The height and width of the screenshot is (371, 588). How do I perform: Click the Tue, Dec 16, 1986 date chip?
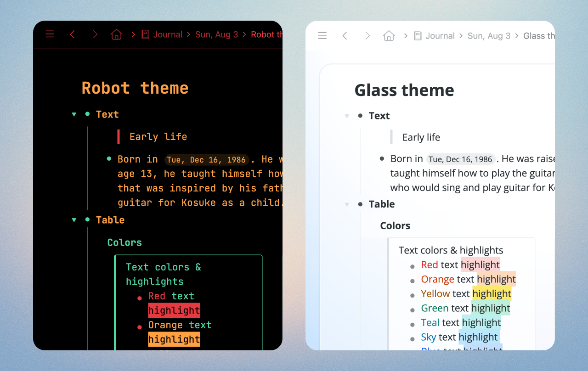coord(207,159)
